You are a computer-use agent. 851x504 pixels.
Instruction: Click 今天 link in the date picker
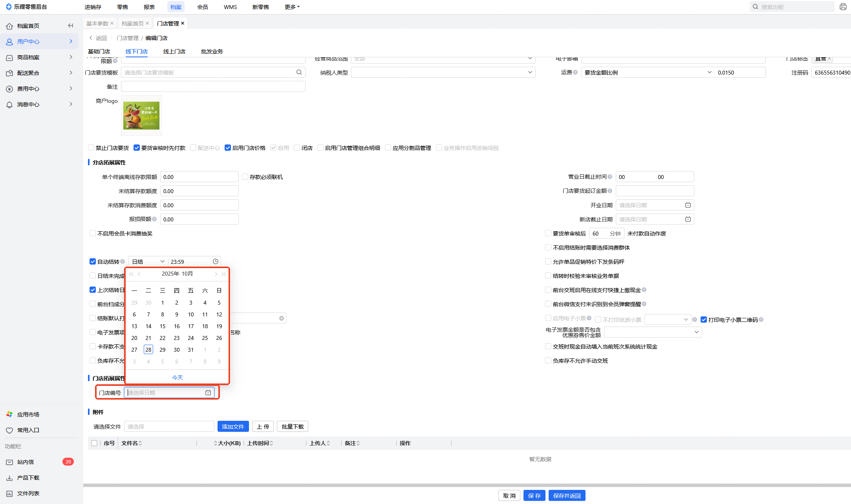178,378
